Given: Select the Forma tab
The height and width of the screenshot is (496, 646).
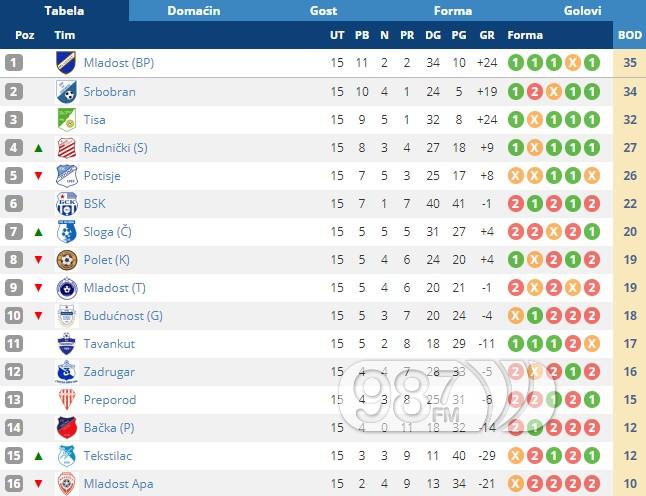Looking at the screenshot, I should [452, 11].
